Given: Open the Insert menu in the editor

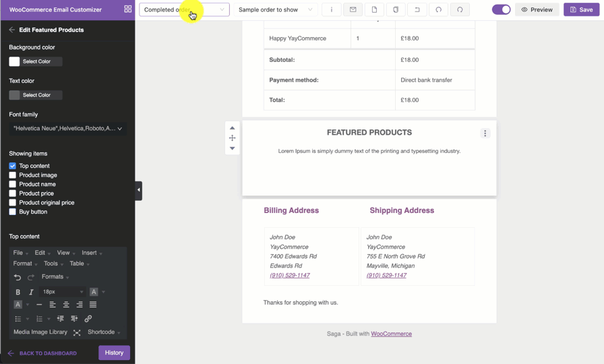Looking at the screenshot, I should tap(91, 253).
